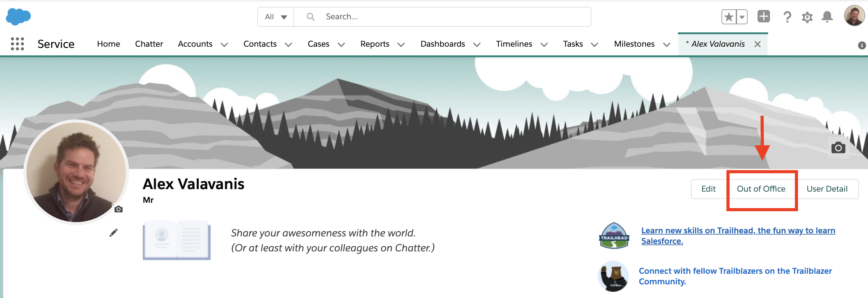
Task: Click the Out of Office button
Action: (x=761, y=189)
